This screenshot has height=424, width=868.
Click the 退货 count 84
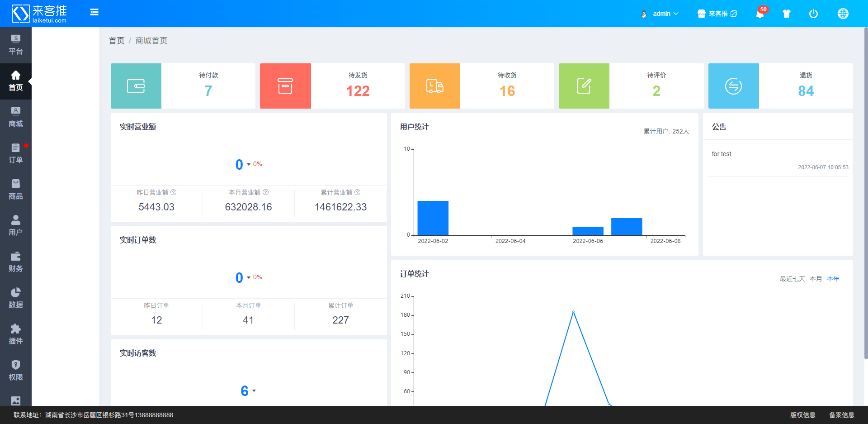806,91
